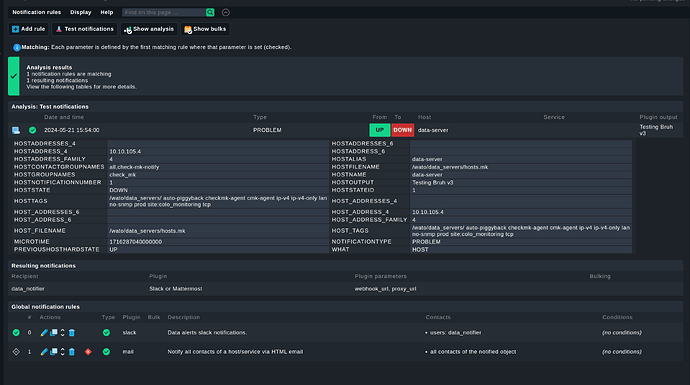Click the green search magnifier button
This screenshot has width=690, height=385.
click(x=210, y=12)
